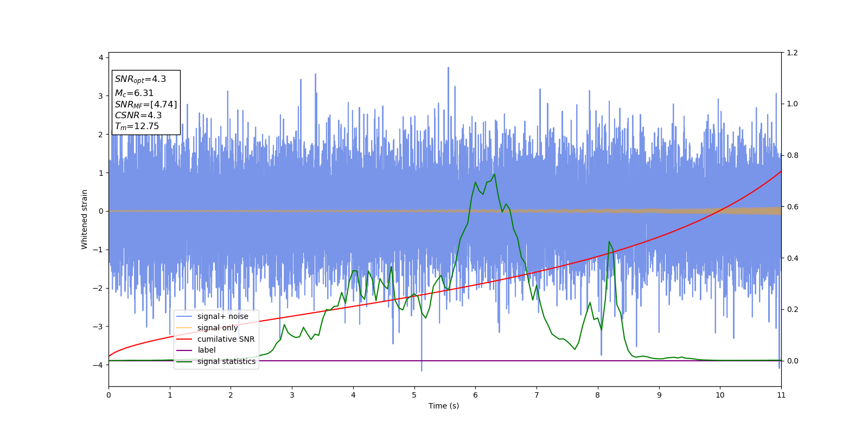Click the green curve secondary peak near 8.2 seconds
Viewport: 868px width, 434px height.
(x=609, y=241)
